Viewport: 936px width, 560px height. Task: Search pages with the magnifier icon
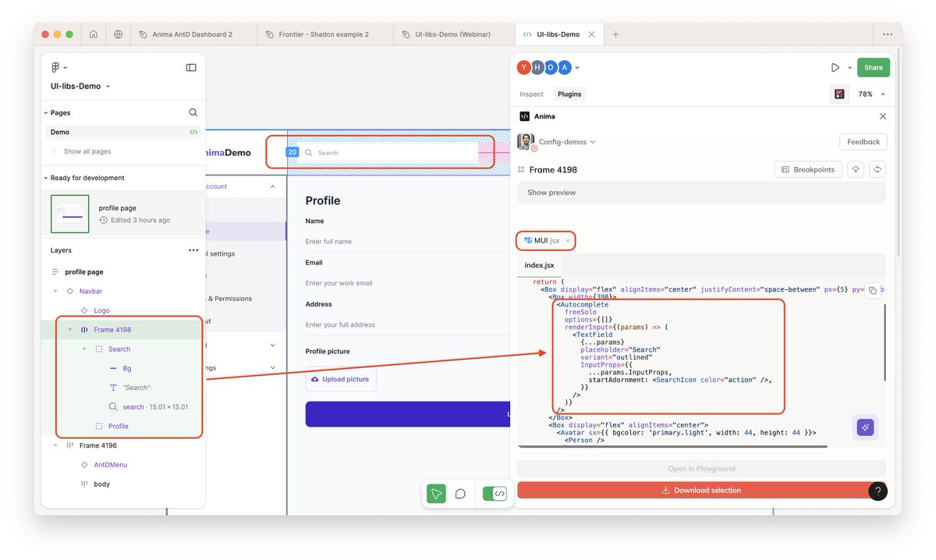[193, 112]
